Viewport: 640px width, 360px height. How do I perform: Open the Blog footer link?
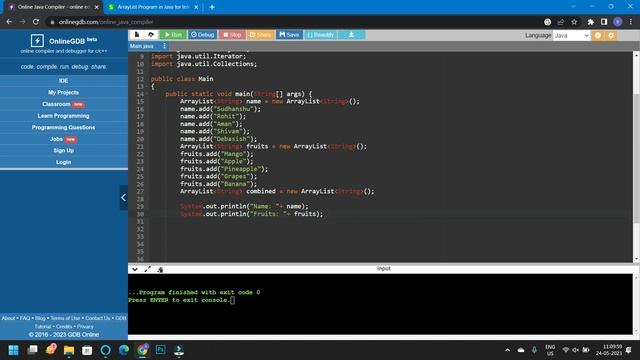[x=40, y=318]
